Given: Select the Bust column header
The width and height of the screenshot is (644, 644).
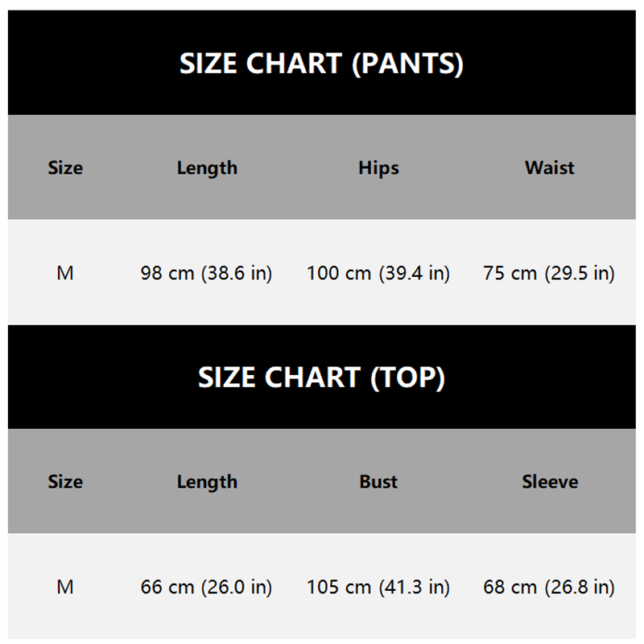Looking at the screenshot, I should click(378, 482).
